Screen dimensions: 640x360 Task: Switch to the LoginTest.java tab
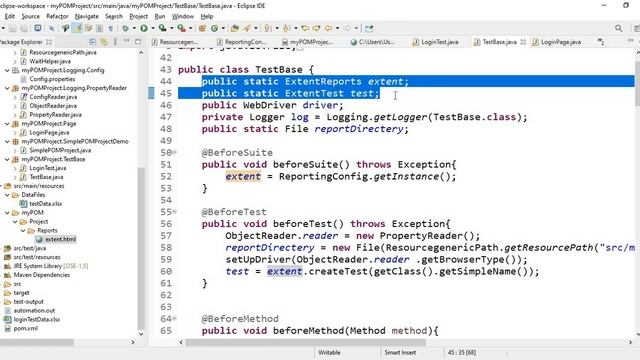(436, 42)
